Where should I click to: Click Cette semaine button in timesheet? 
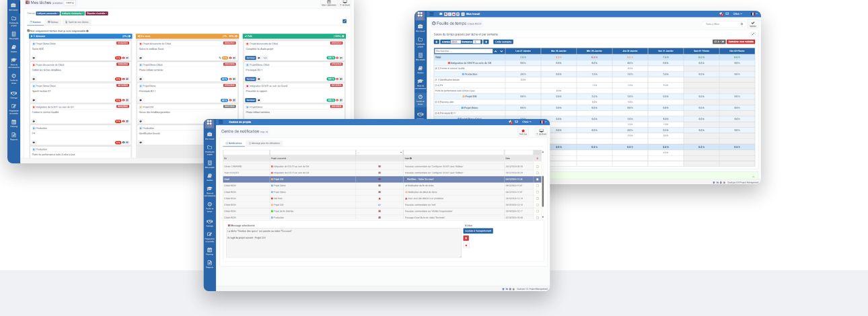pyautogui.click(x=503, y=41)
